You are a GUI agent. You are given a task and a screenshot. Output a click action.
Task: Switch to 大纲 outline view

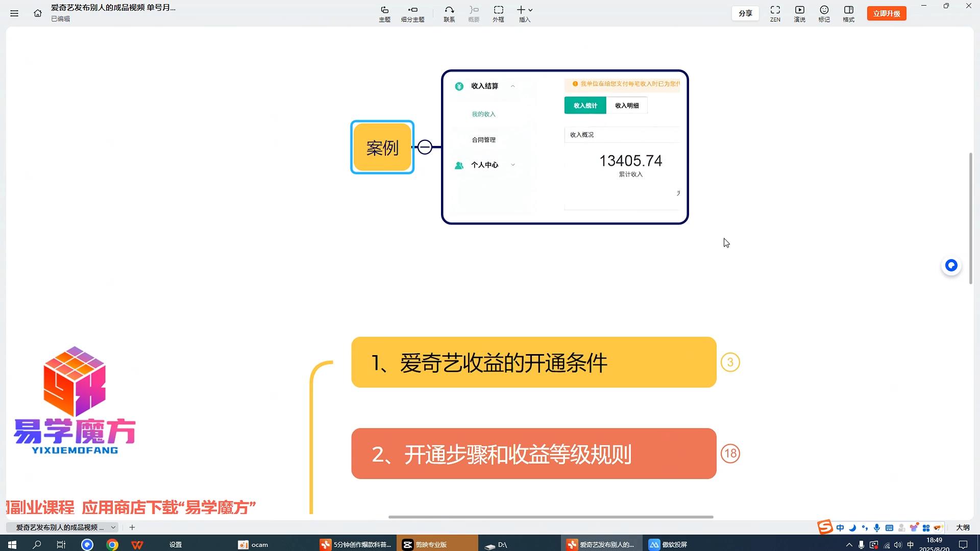963,527
